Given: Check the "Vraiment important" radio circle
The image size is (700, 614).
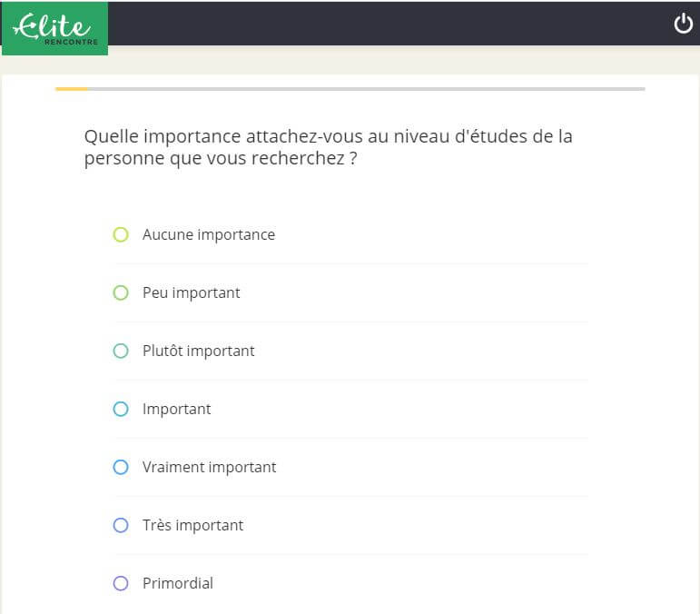Looking at the screenshot, I should point(121,468).
